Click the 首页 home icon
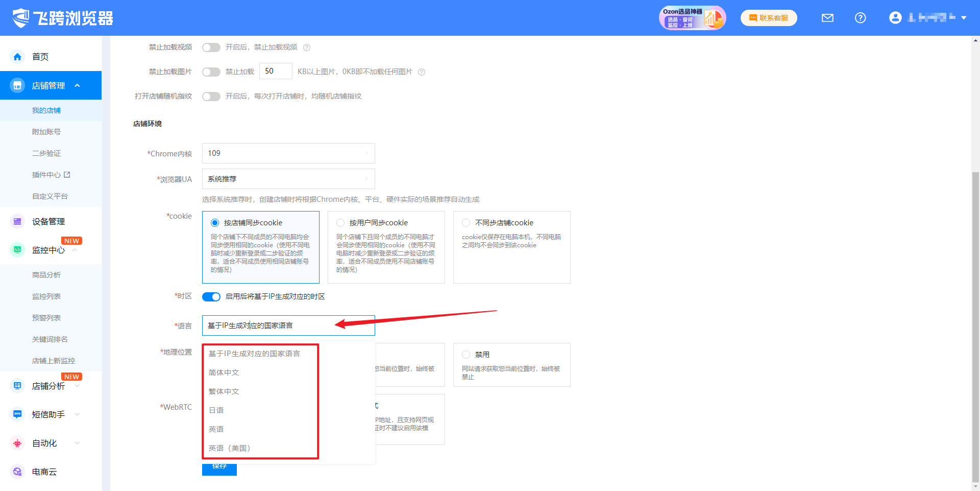 coord(17,57)
